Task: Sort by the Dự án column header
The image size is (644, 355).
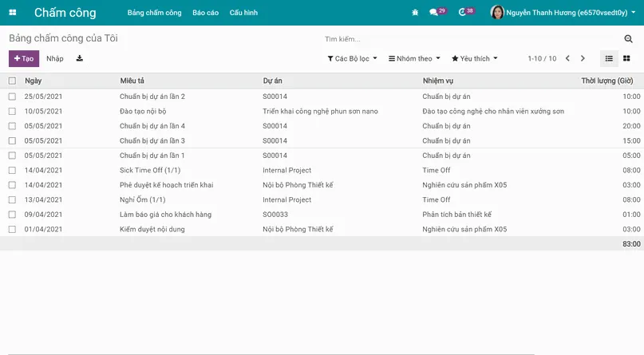Action: pos(272,81)
